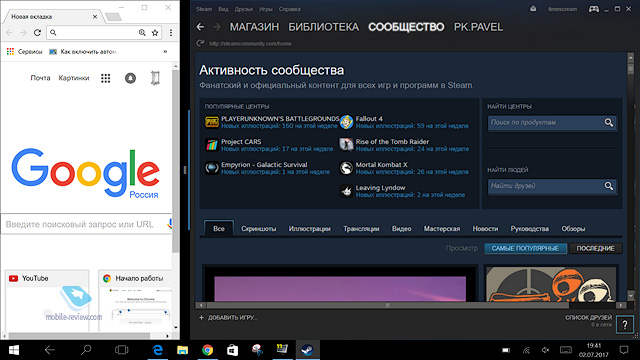
Task: Open Windows Start menu
Action: coord(13,350)
